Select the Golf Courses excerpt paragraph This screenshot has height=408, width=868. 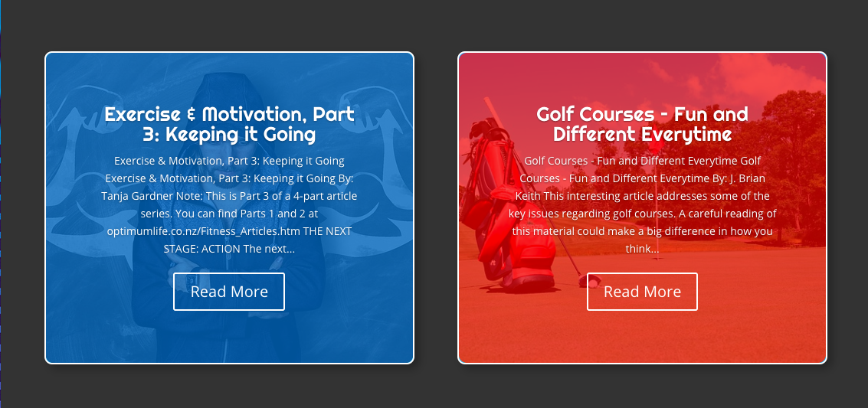pyautogui.click(x=642, y=204)
